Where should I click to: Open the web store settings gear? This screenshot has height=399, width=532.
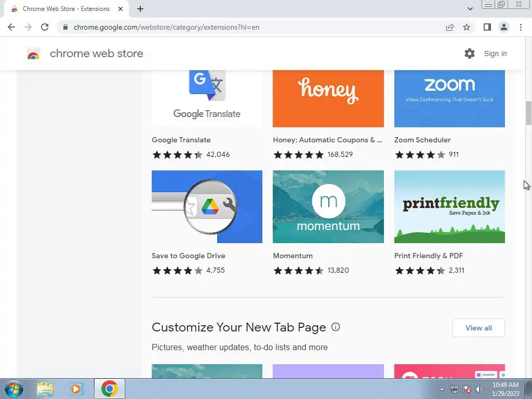coord(470,54)
